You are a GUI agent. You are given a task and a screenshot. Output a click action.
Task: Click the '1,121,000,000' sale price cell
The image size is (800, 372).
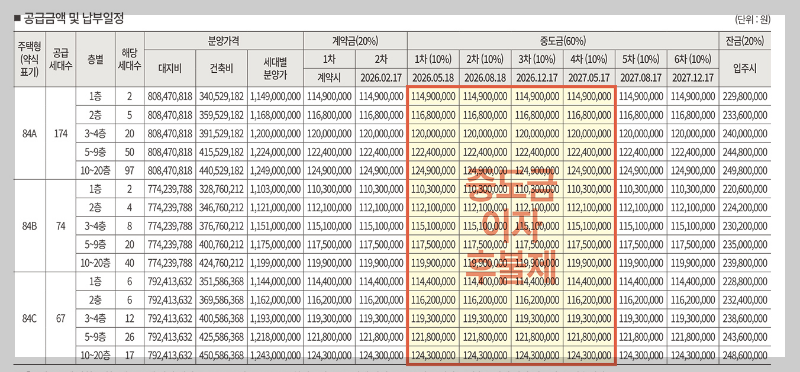pos(275,208)
